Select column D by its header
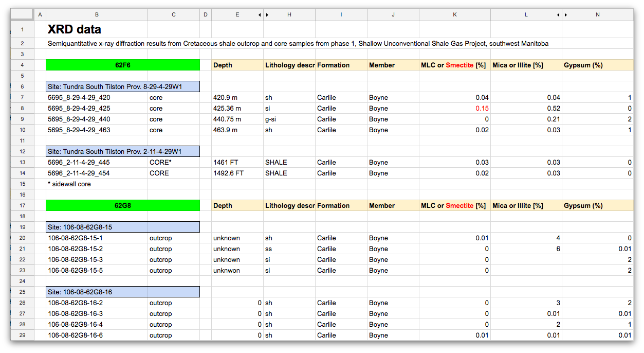 coord(206,15)
